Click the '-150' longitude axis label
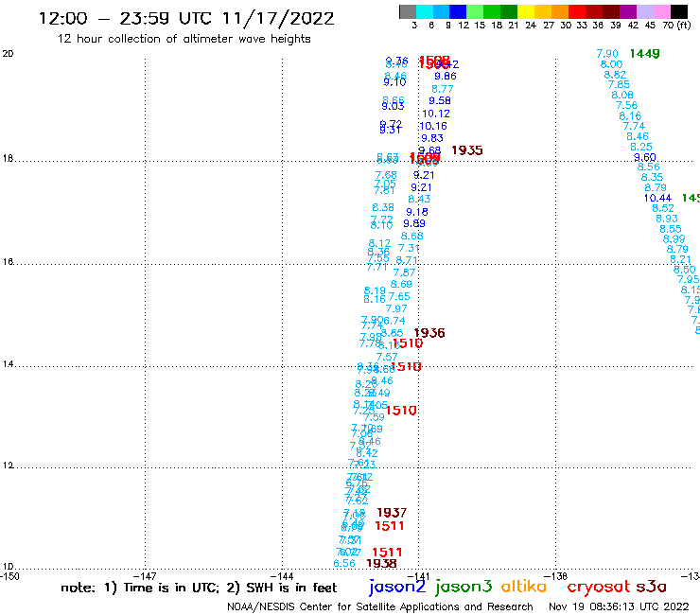This screenshot has height=615, width=700. 9,576
